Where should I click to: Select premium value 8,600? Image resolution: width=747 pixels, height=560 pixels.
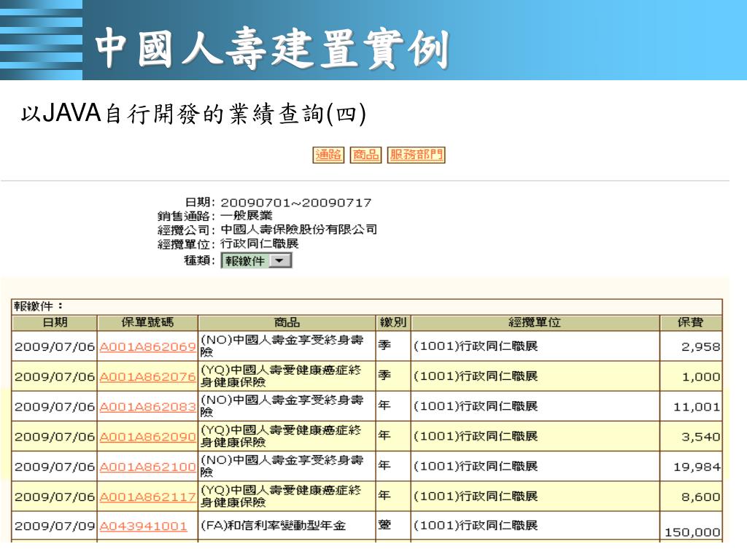700,497
